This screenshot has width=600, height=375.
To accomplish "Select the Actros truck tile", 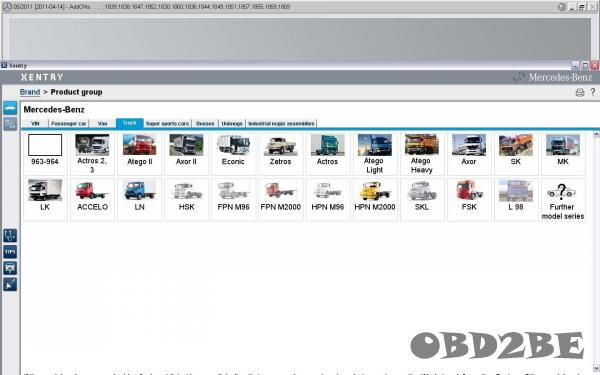I will point(328,154).
